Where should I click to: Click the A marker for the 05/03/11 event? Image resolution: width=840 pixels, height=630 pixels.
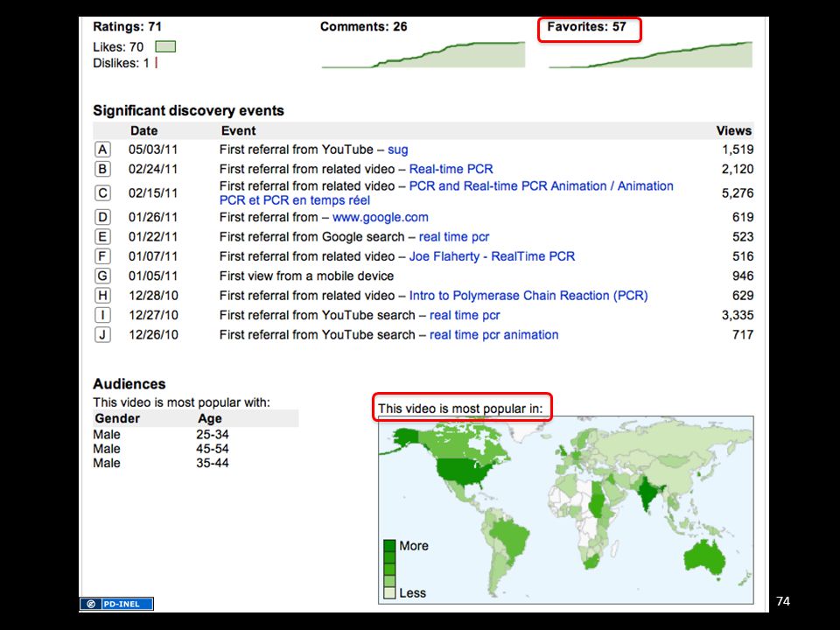pos(102,150)
